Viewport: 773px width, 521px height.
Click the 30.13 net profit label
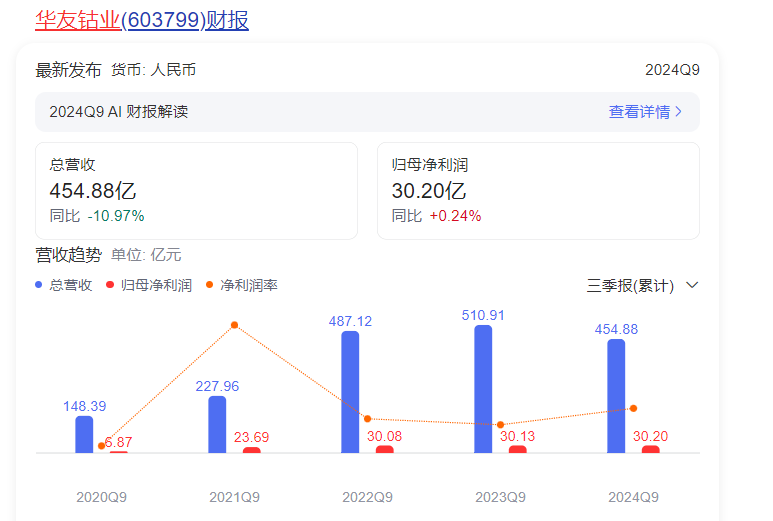pyautogui.click(x=518, y=436)
